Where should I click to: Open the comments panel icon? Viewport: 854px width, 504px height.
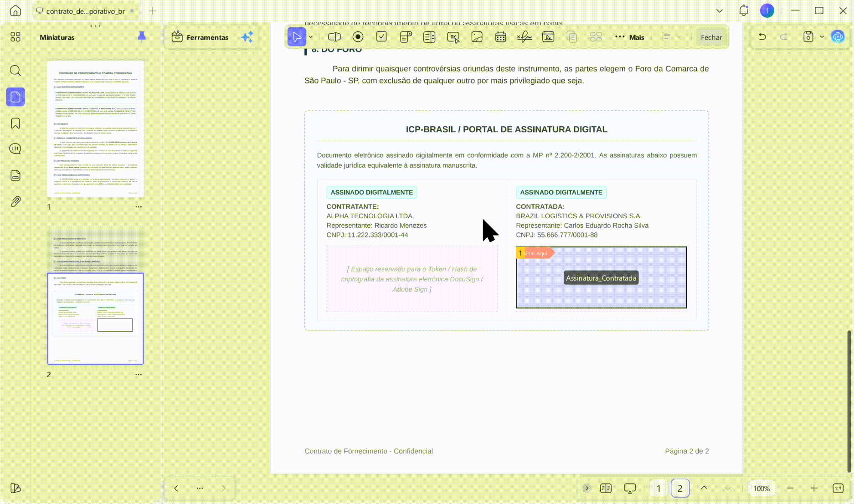15,149
